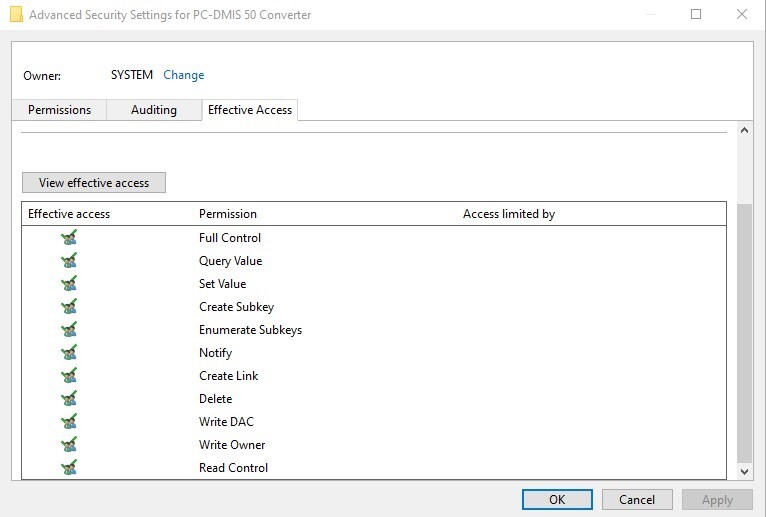This screenshot has height=517, width=766.
Task: Select the Full Control permission text
Action: point(230,238)
